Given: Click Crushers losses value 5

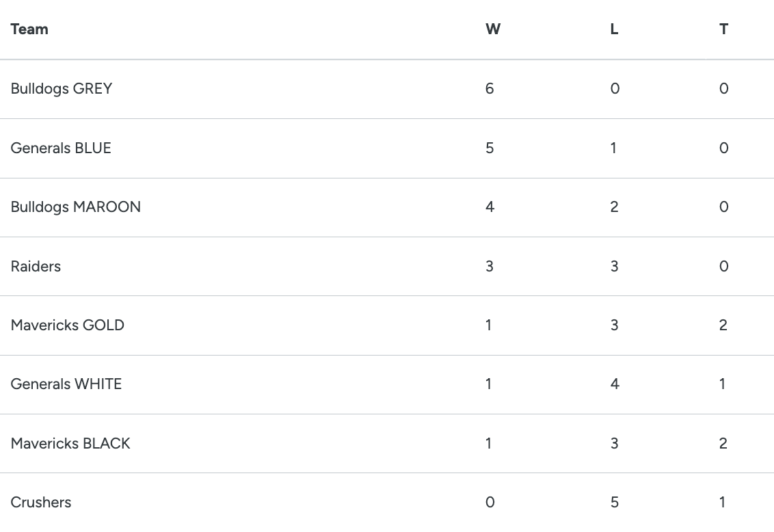Looking at the screenshot, I should coord(614,503).
